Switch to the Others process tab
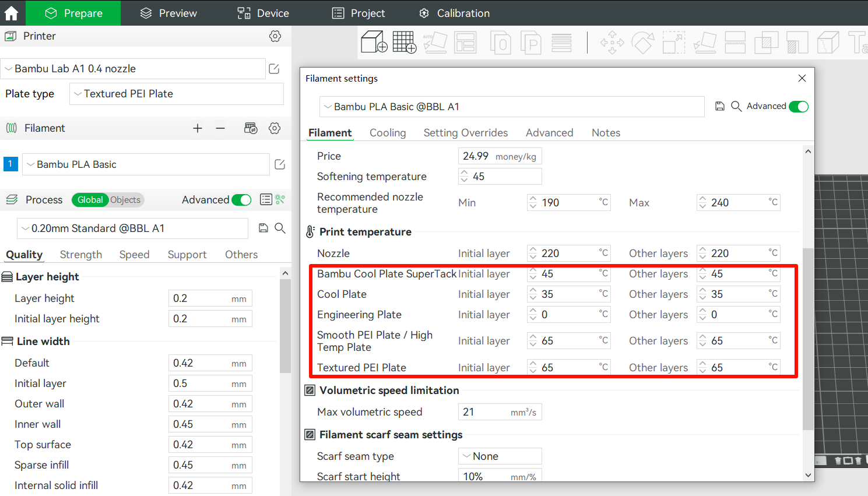The height and width of the screenshot is (496, 868). (241, 255)
